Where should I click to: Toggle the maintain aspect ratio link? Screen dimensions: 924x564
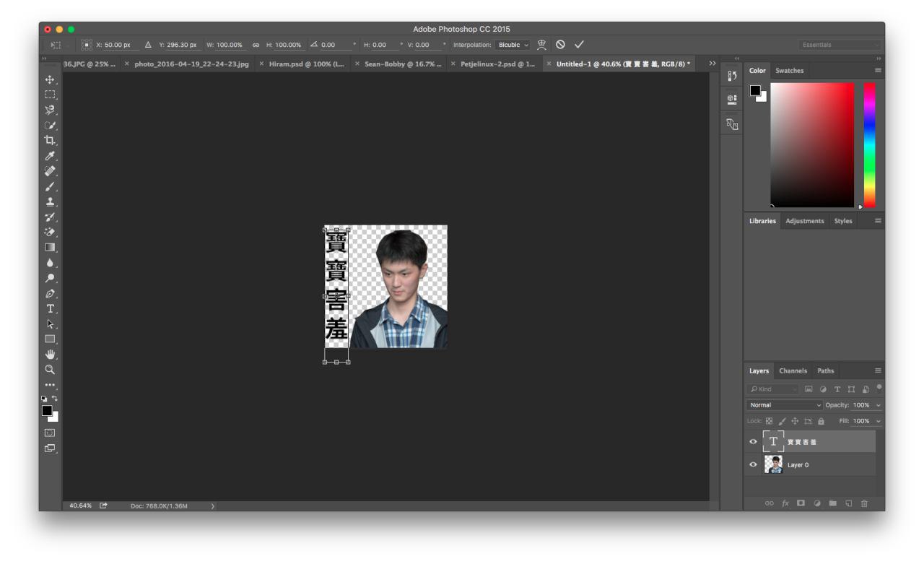tap(256, 45)
